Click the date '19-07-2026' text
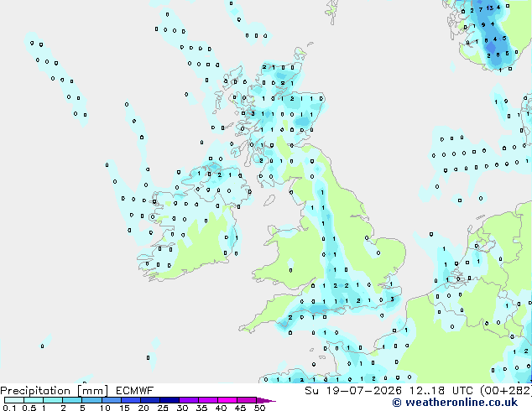 (x=363, y=391)
